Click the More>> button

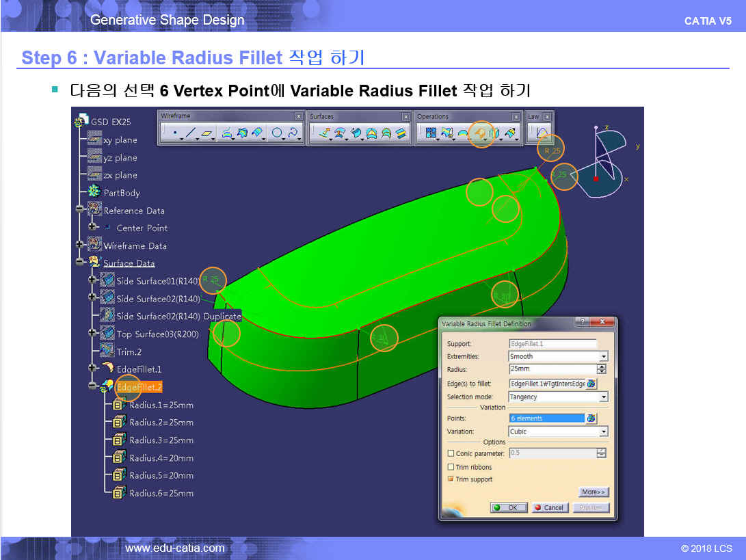pos(593,492)
